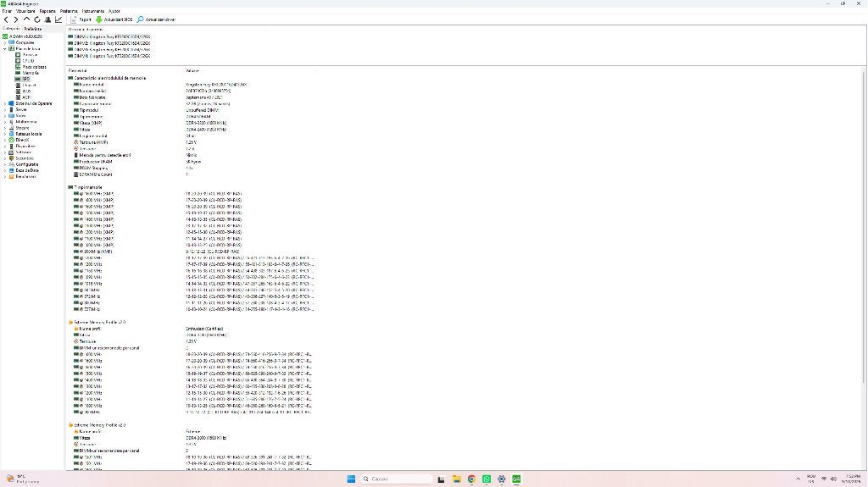The width and height of the screenshot is (868, 487).
Task: Select the Data fabricatie row
Action: tap(191, 97)
